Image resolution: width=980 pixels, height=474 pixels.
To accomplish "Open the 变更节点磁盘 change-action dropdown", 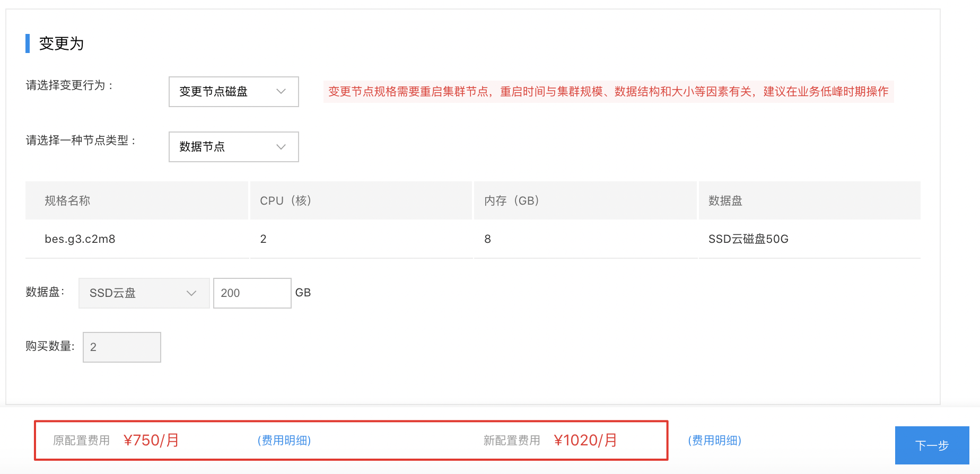I will click(233, 92).
